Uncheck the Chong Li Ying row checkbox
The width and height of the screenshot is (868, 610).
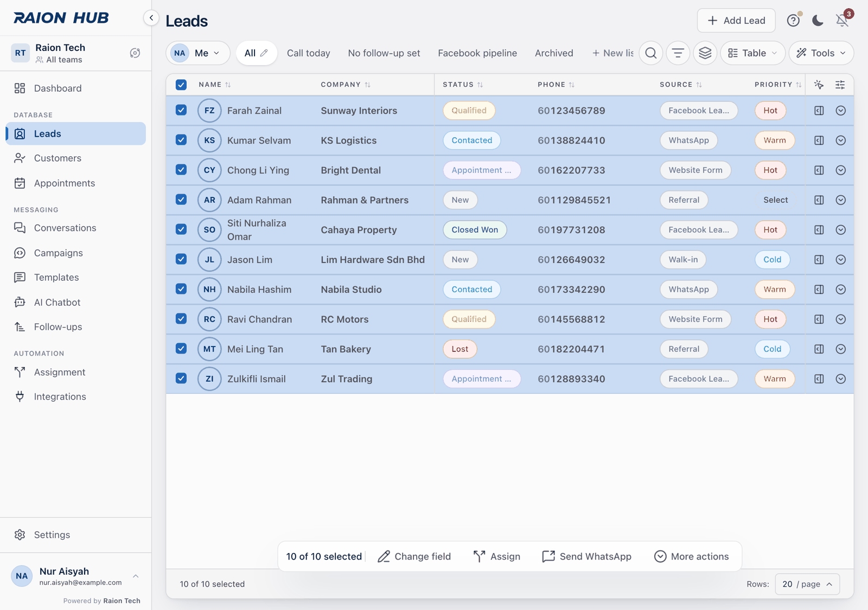point(181,170)
